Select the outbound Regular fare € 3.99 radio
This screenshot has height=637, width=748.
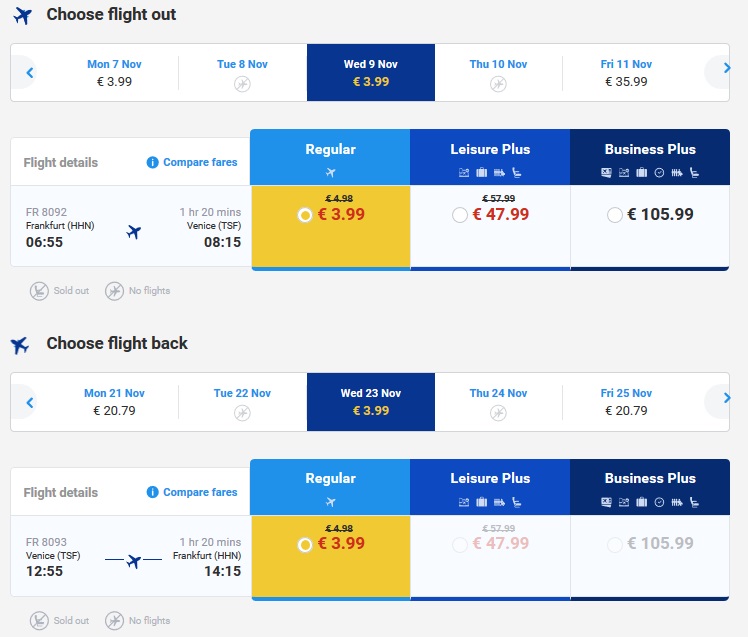click(305, 215)
